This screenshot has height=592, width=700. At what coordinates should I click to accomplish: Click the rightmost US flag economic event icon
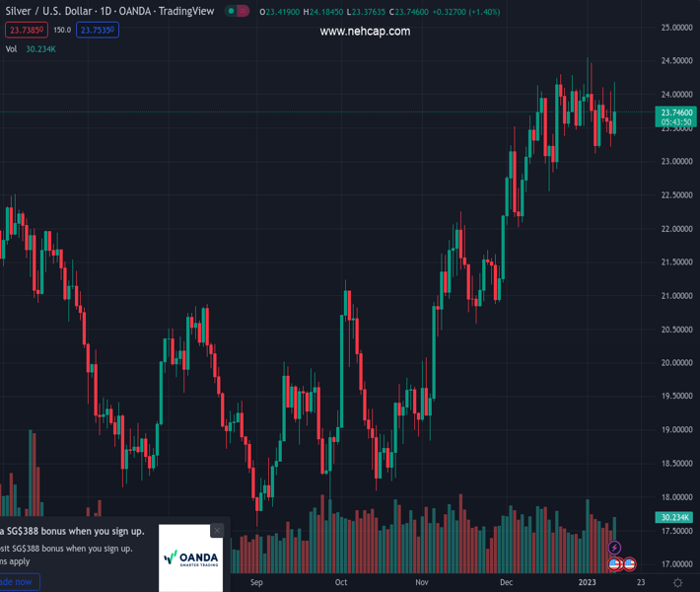click(629, 563)
